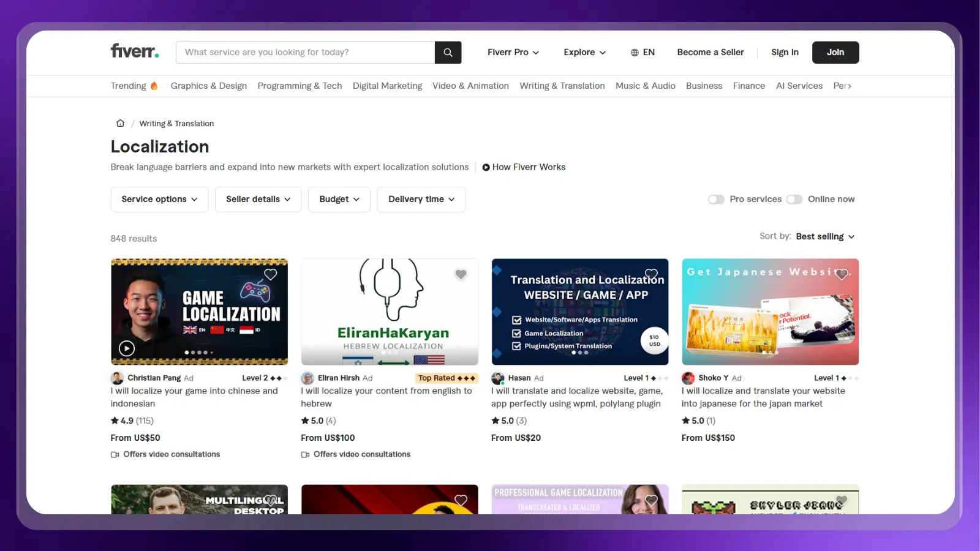This screenshot has height=551, width=980.
Task: Click the How Fiverr Works play icon
Action: point(486,167)
